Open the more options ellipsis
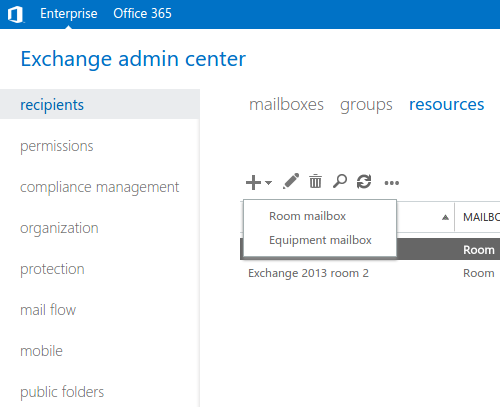The height and width of the screenshot is (407, 500). click(x=392, y=183)
